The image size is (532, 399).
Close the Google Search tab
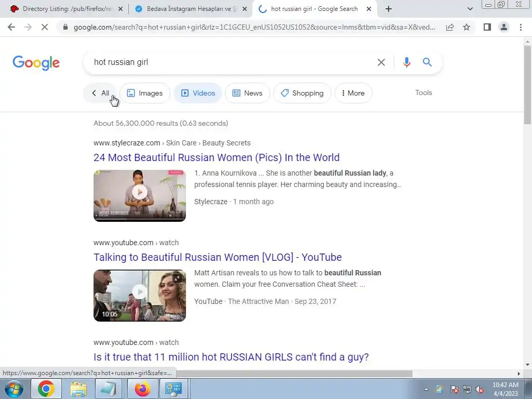click(369, 9)
